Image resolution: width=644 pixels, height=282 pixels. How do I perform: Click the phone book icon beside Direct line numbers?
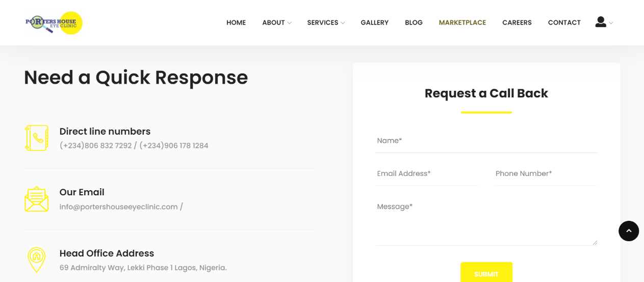(37, 138)
